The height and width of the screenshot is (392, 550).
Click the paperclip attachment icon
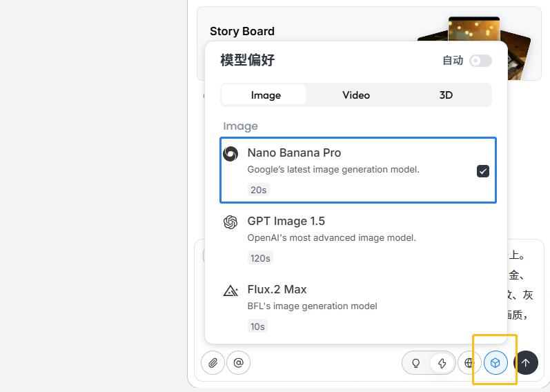213,362
